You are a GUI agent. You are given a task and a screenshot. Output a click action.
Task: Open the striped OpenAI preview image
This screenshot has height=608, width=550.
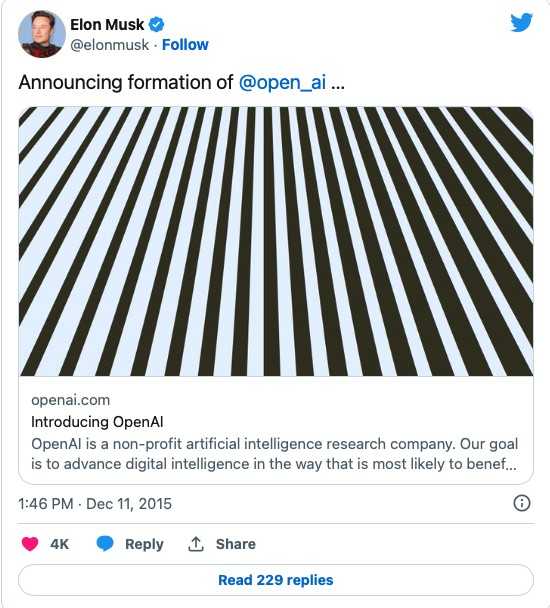click(276, 241)
